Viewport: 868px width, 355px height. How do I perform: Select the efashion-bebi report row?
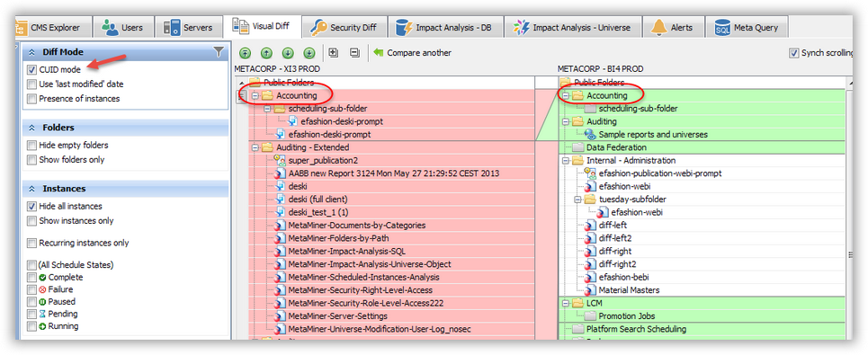(702, 277)
